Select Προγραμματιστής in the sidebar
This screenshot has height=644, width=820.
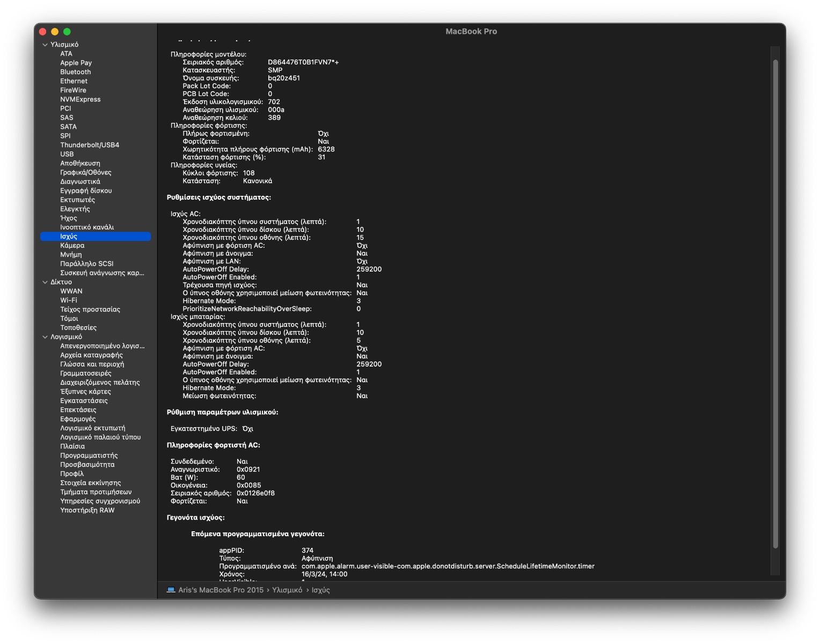pyautogui.click(x=89, y=455)
